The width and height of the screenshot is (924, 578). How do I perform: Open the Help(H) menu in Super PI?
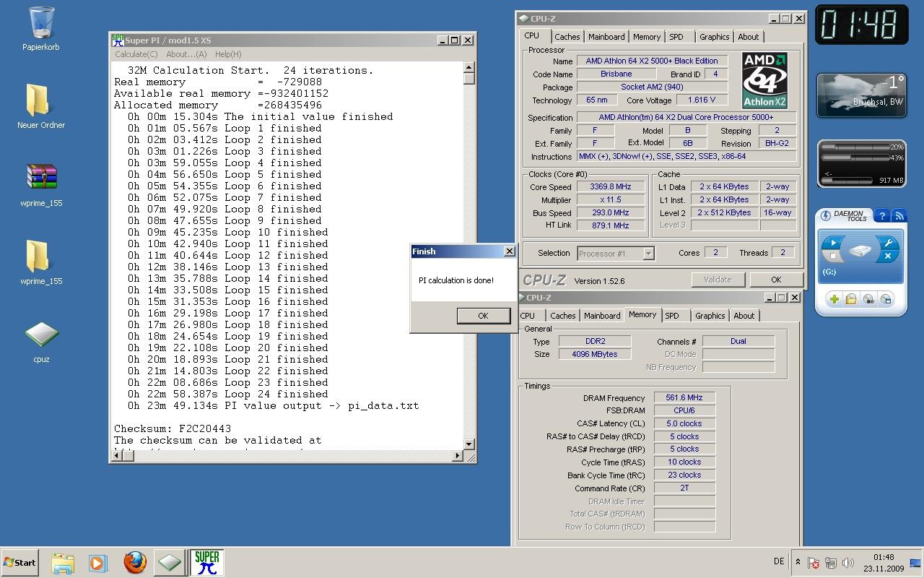click(x=228, y=54)
